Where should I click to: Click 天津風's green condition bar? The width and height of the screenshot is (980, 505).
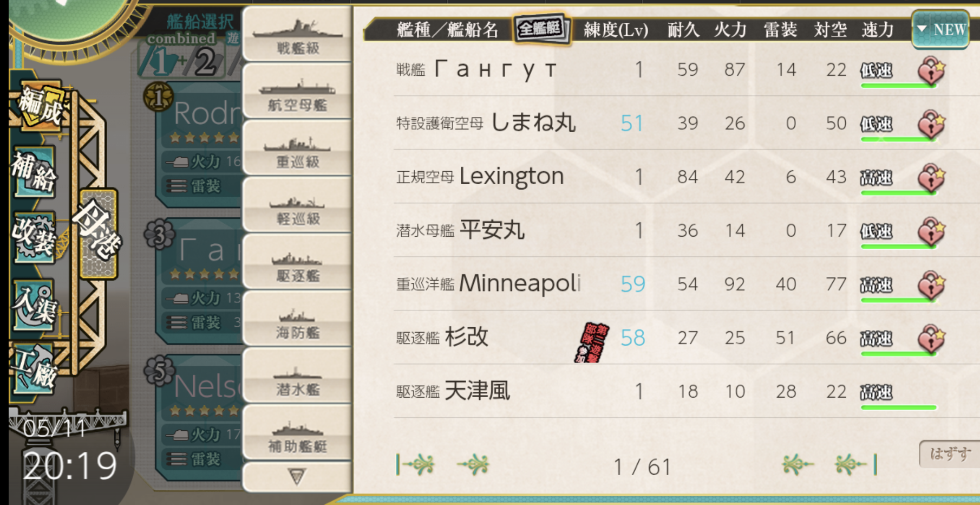899,407
